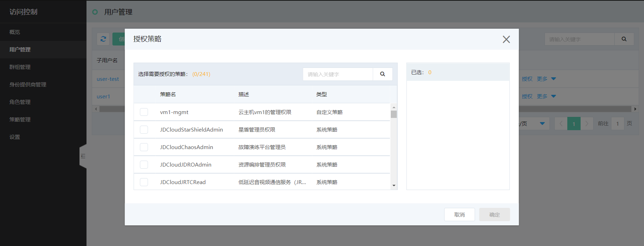644x246 pixels.
Task: Click the JDCloudChaosAdmin policy name
Action: (187, 147)
